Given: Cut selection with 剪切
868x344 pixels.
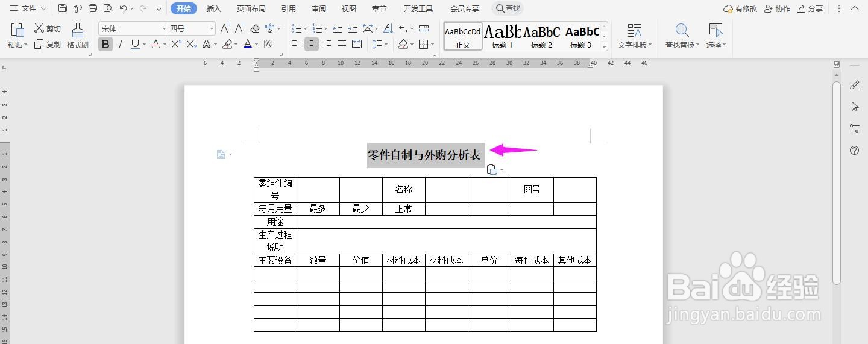Looking at the screenshot, I should click(x=48, y=28).
